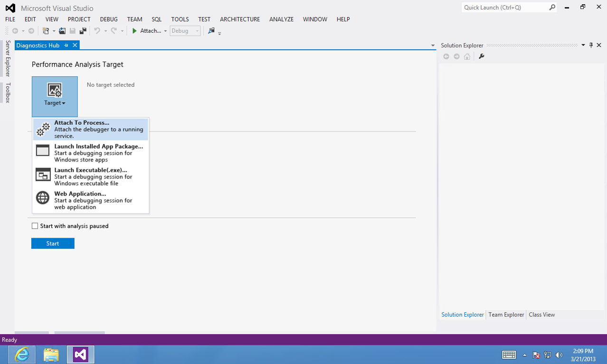Click the Undo toolbar icon
607x364 pixels.
pyautogui.click(x=97, y=31)
